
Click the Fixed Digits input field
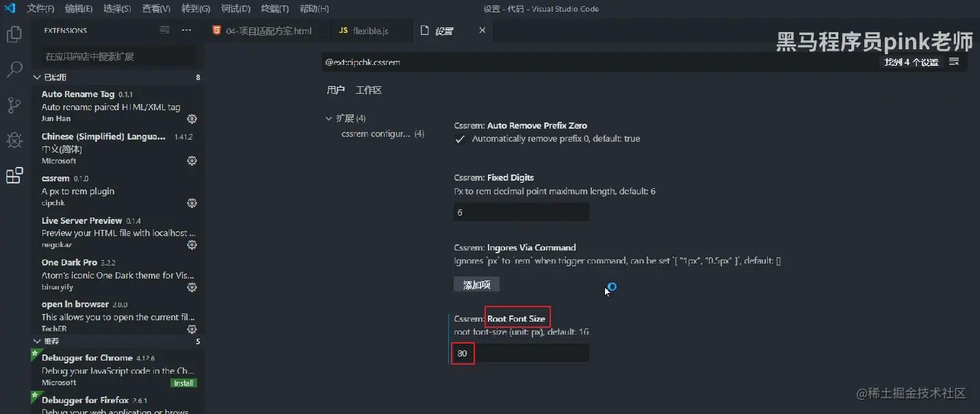[x=521, y=212]
